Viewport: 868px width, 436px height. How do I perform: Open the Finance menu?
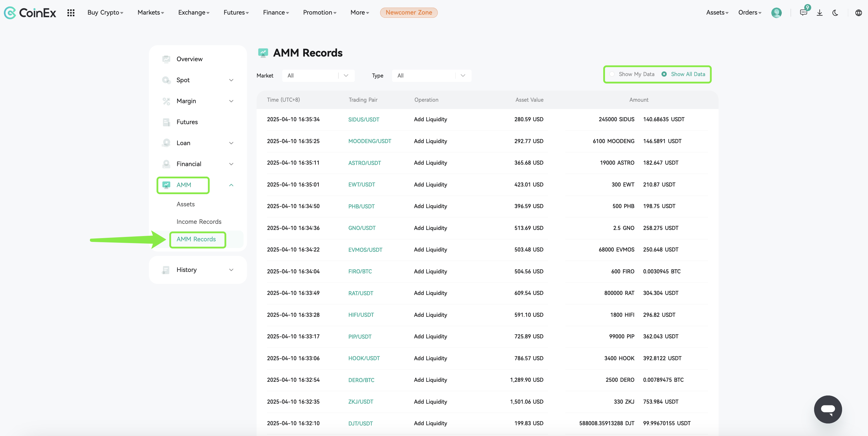276,13
